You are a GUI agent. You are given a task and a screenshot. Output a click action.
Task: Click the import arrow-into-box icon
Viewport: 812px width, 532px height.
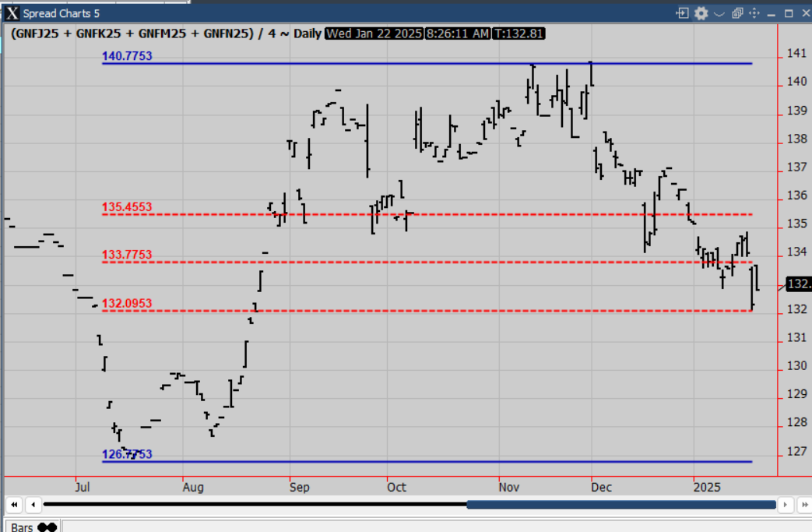coord(683,13)
